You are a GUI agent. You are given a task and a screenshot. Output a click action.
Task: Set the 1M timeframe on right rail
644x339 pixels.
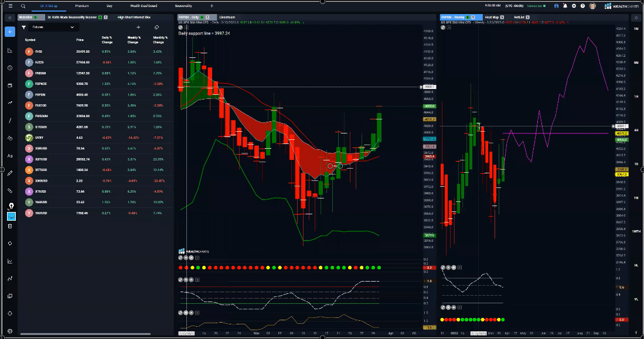(636, 29)
